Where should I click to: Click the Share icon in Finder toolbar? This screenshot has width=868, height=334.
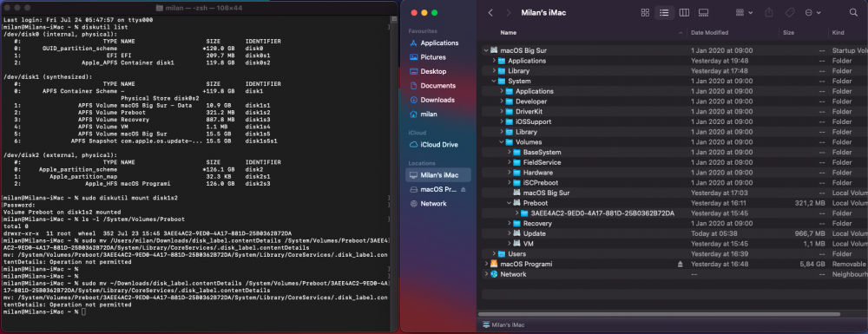[x=769, y=13]
